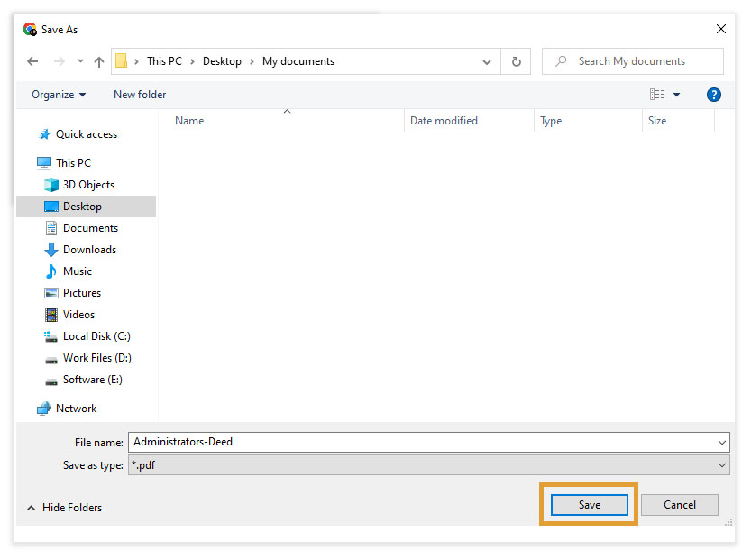Collapse the pane with Hide Folders

(65, 508)
